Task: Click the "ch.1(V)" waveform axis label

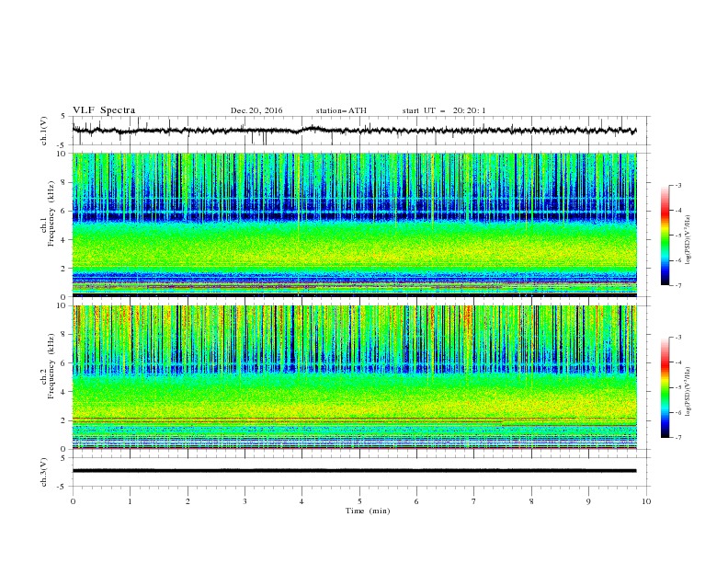Action: coord(44,131)
